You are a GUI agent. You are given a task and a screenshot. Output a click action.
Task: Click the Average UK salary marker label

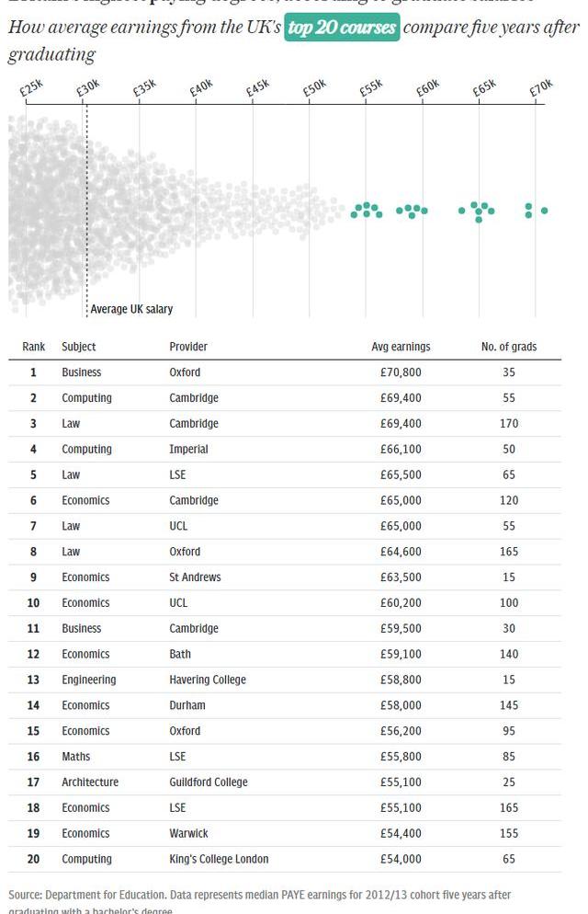tap(131, 310)
